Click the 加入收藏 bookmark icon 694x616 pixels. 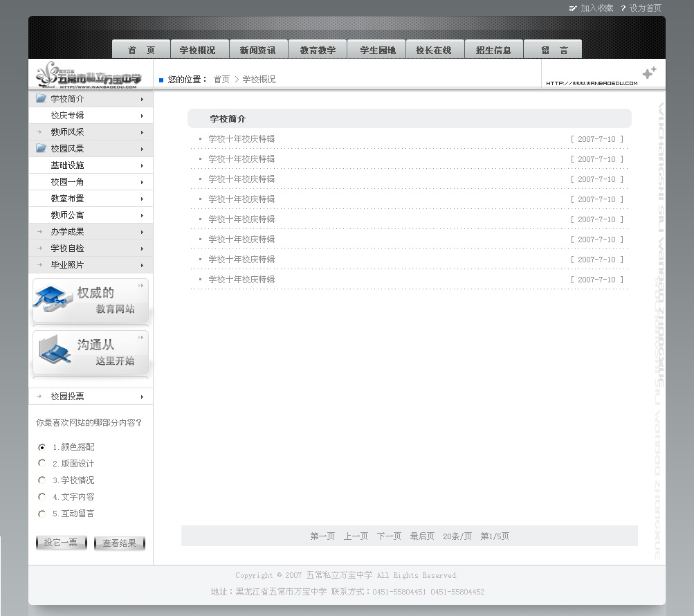pos(573,8)
